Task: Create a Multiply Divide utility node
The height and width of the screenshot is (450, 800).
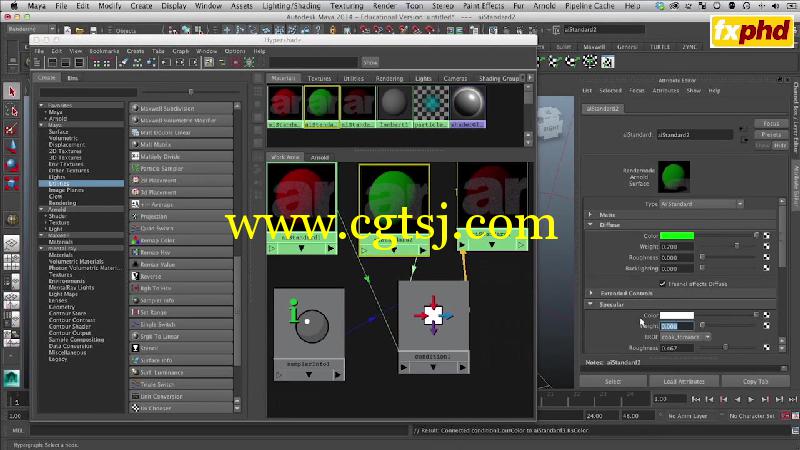Action: (x=181, y=157)
